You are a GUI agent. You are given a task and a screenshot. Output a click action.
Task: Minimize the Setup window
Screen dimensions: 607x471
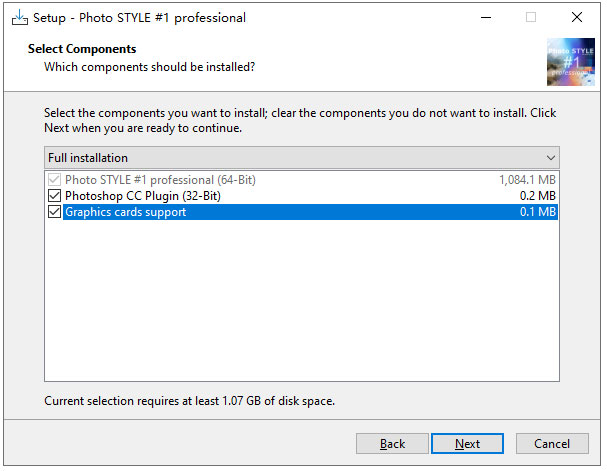(486, 17)
